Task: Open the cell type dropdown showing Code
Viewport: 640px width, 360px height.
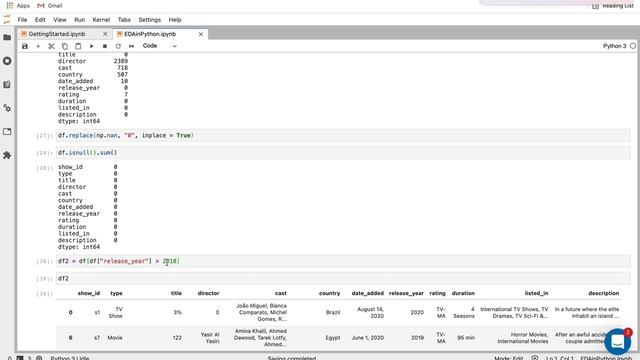Action: (x=159, y=46)
